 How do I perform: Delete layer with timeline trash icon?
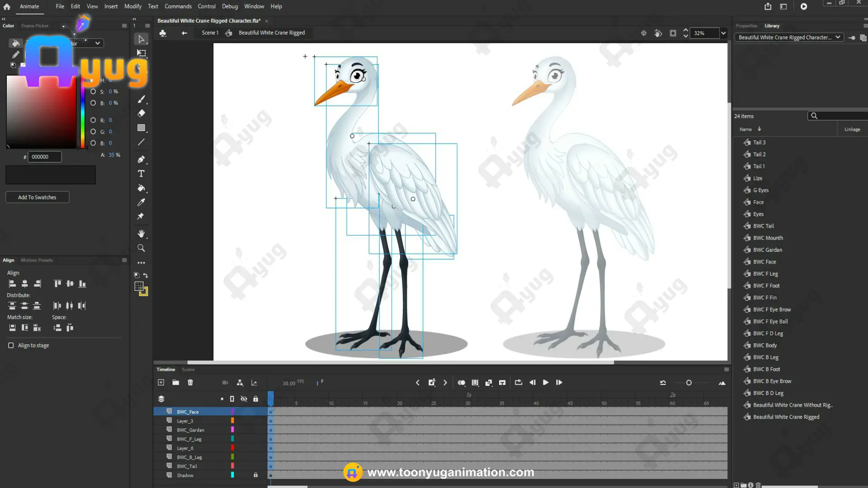coord(190,382)
